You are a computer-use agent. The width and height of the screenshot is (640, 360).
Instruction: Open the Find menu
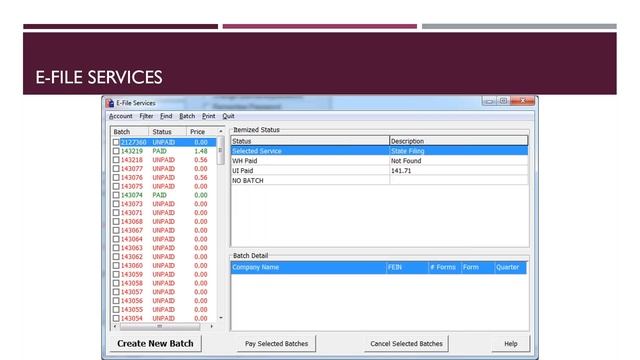click(x=166, y=116)
